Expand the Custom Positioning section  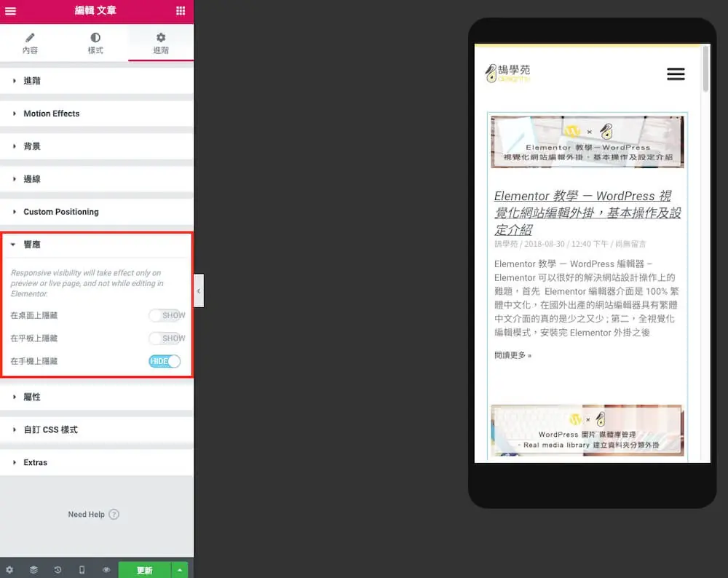[x=97, y=212]
